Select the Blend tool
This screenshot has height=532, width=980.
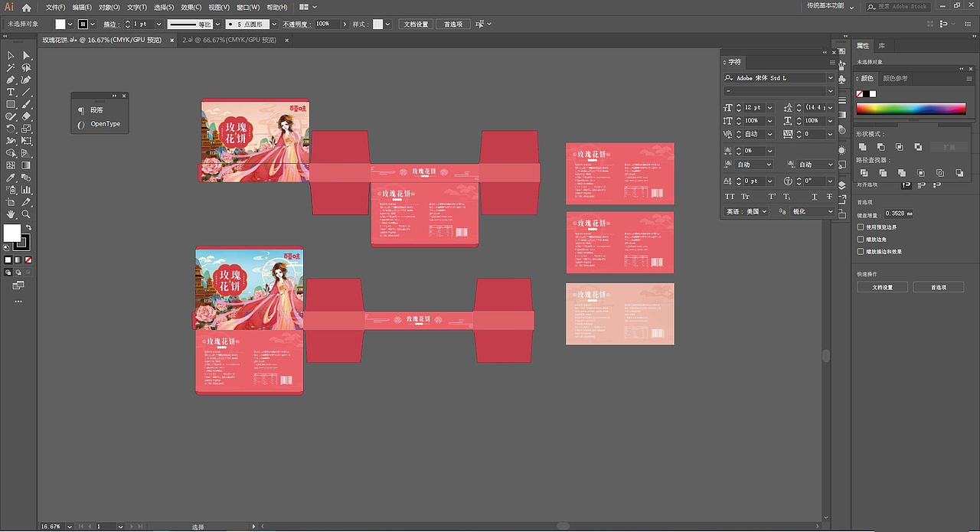[x=26, y=178]
